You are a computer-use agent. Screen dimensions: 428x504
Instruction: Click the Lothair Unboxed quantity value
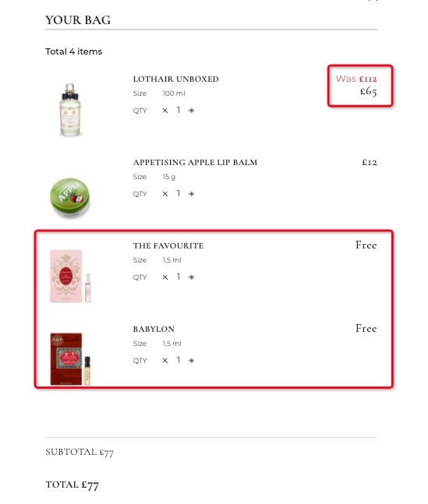click(x=179, y=111)
